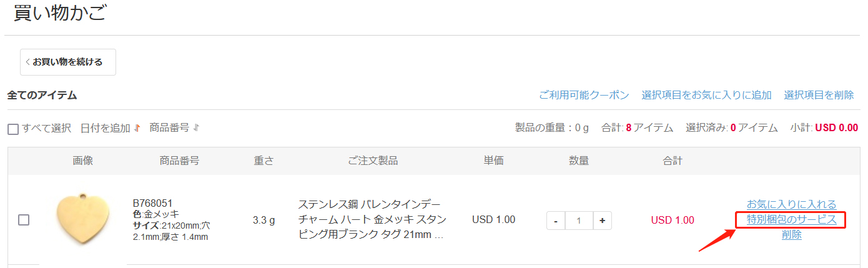Open 特別梱包のサービス link
The height and width of the screenshot is (268, 868).
click(x=791, y=220)
